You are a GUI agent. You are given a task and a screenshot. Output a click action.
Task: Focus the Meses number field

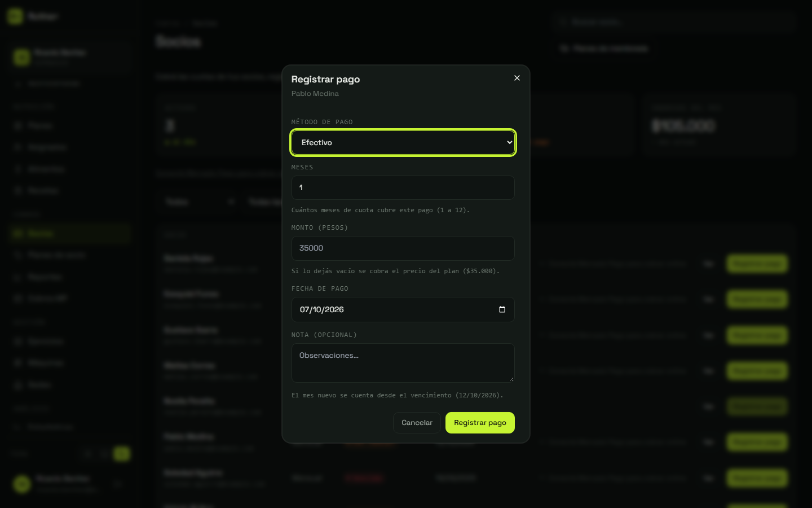(403, 187)
